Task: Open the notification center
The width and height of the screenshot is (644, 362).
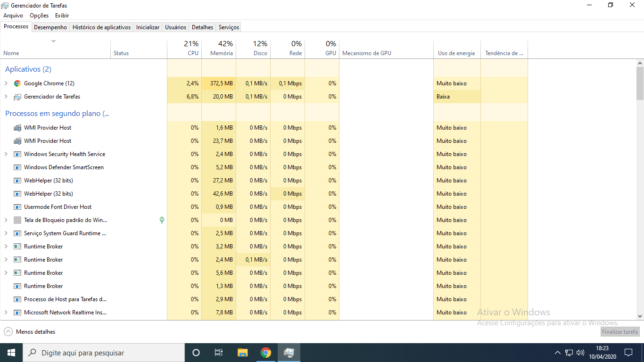Action: point(628,353)
